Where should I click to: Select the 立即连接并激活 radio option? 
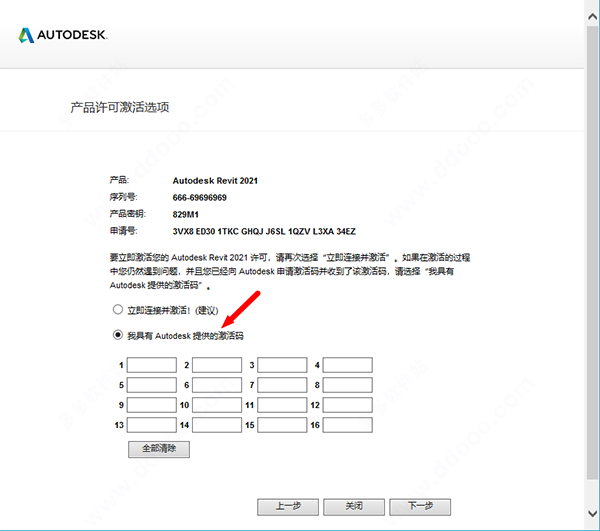click(118, 310)
